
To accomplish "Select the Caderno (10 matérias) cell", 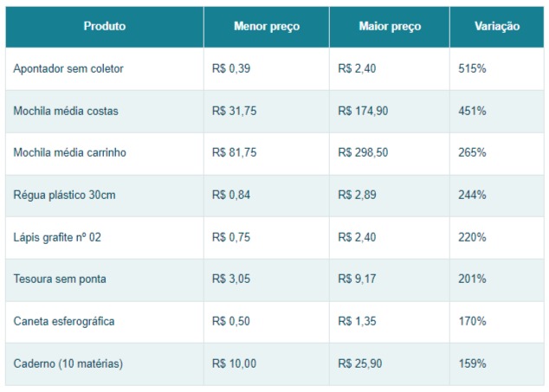I will (68, 364).
